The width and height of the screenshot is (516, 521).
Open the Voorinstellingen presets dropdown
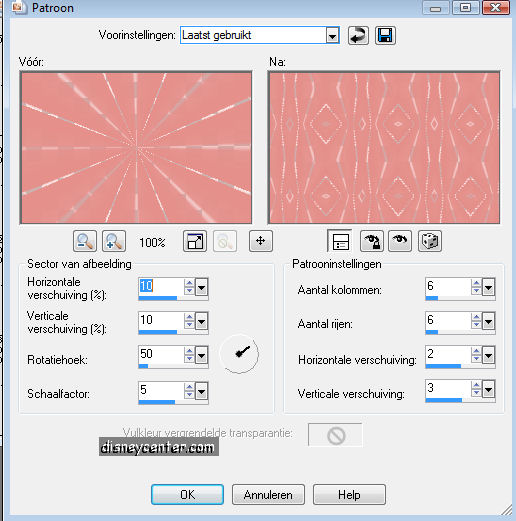[332, 35]
